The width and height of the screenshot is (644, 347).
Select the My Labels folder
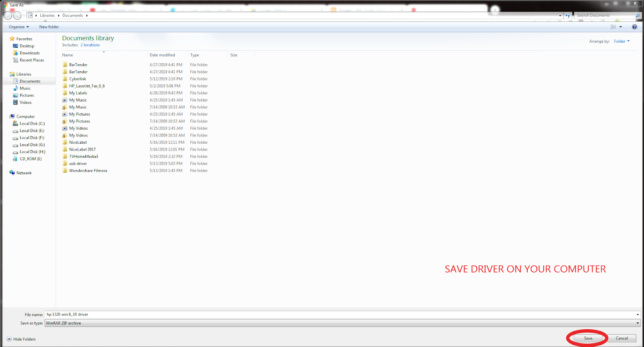click(x=78, y=93)
